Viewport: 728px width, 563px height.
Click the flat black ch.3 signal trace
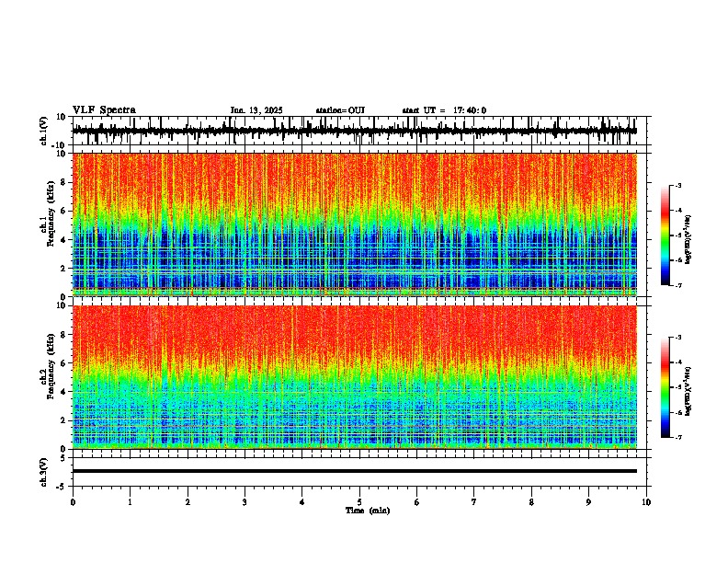(355, 471)
